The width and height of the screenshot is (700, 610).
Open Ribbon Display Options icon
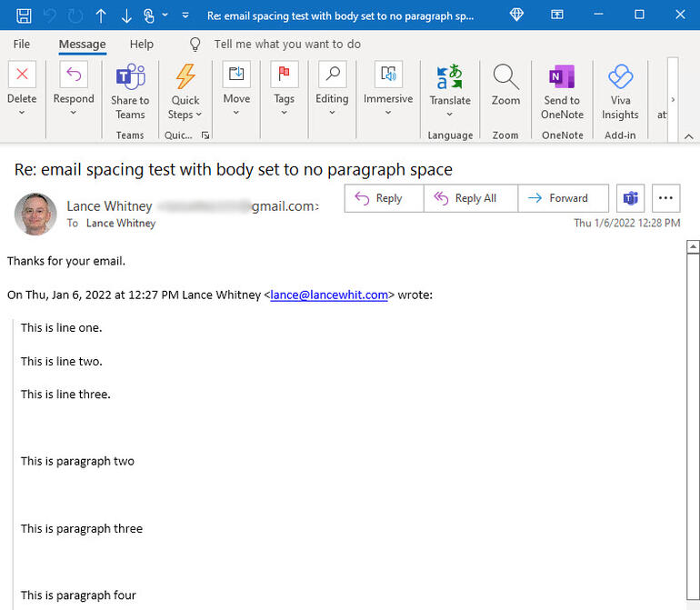(556, 15)
